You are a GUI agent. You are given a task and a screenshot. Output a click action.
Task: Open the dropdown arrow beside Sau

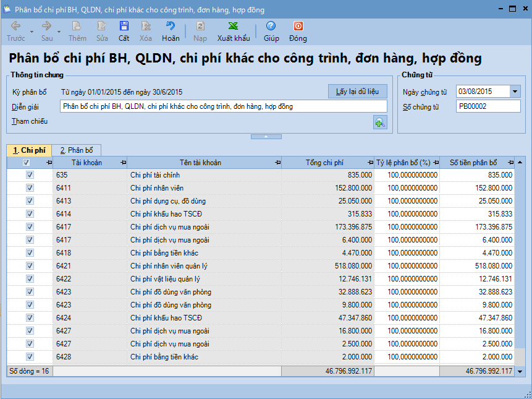[x=59, y=32]
